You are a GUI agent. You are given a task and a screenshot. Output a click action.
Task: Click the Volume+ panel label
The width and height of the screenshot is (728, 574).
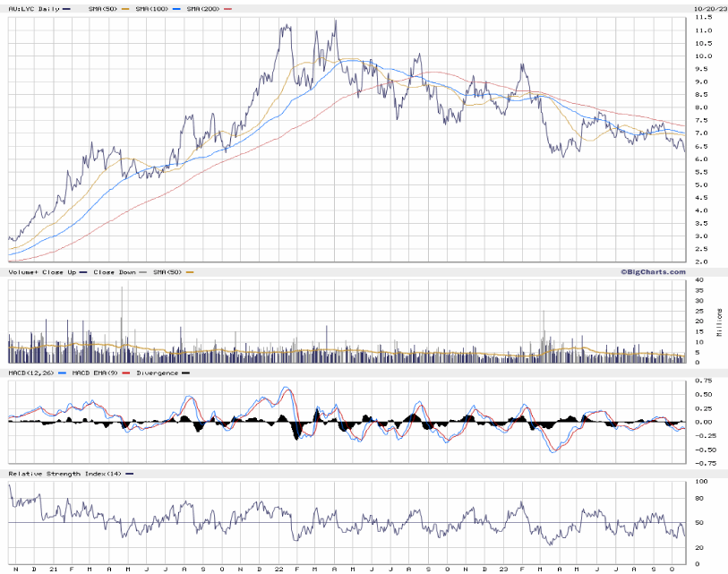[24, 271]
